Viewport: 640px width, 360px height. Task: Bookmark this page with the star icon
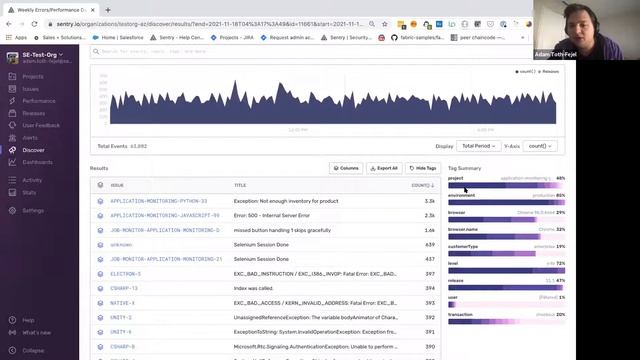[x=384, y=24]
